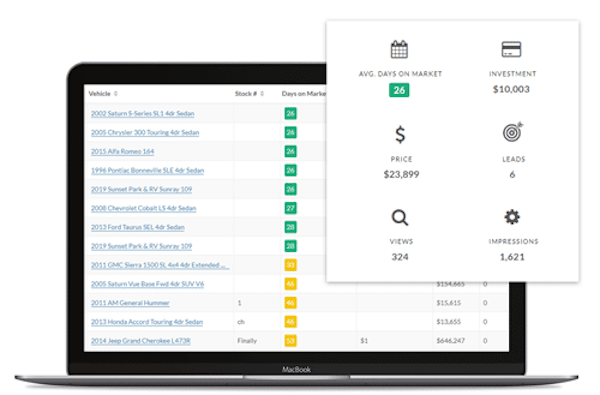The width and height of the screenshot is (600, 395).
Task: Click the $154,665 cell in the Saturn Vue row
Action: pyautogui.click(x=450, y=284)
